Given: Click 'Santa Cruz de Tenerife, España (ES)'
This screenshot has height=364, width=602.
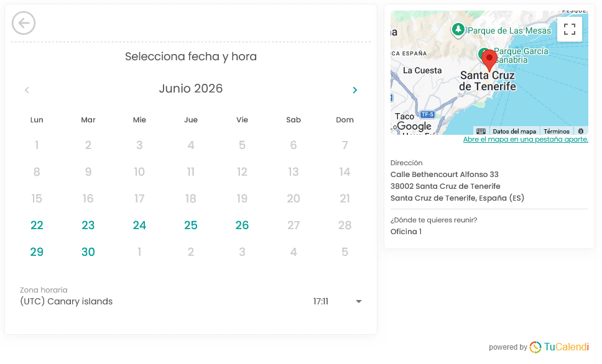Looking at the screenshot, I should (x=457, y=198).
